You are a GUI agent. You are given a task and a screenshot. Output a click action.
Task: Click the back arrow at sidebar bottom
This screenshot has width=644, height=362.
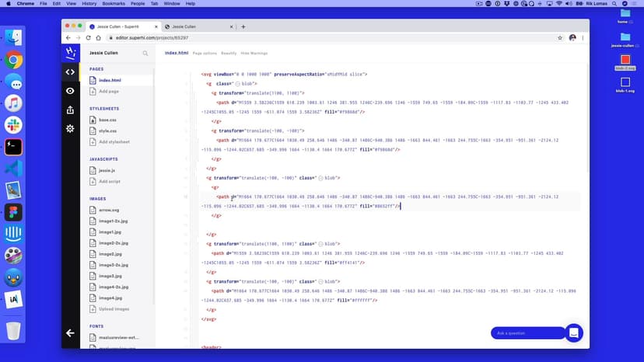[70, 332]
